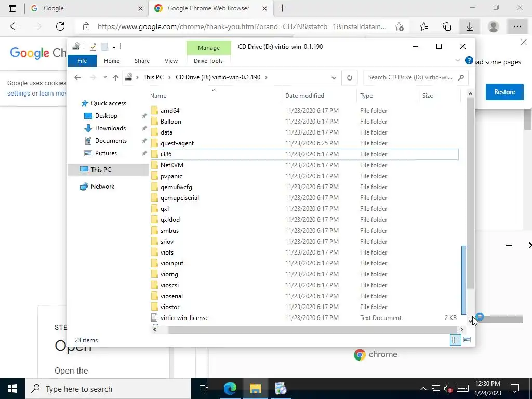Screen dimensions: 532x399
Task: Click chevron after This PC in address bar
Action: (169, 77)
